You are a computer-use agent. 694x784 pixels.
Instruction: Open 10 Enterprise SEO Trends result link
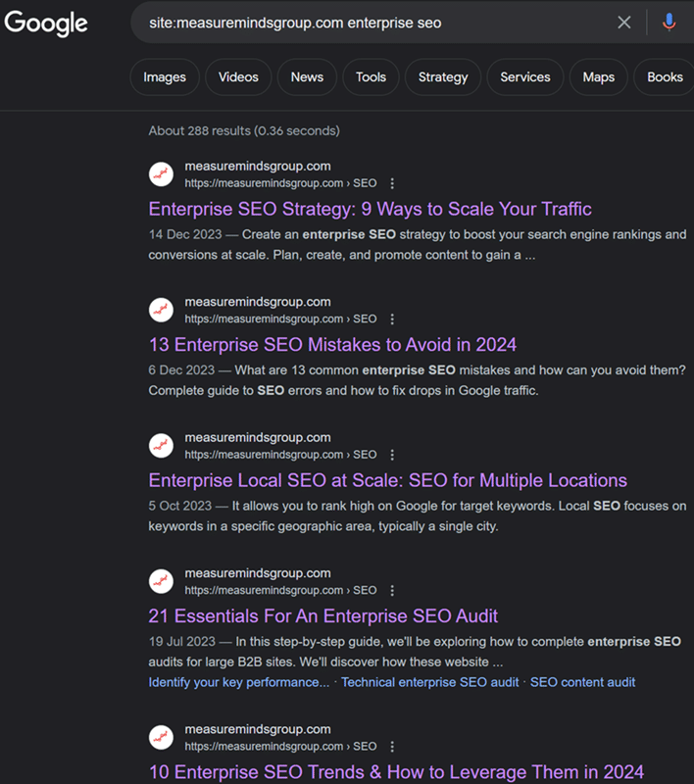click(396, 772)
